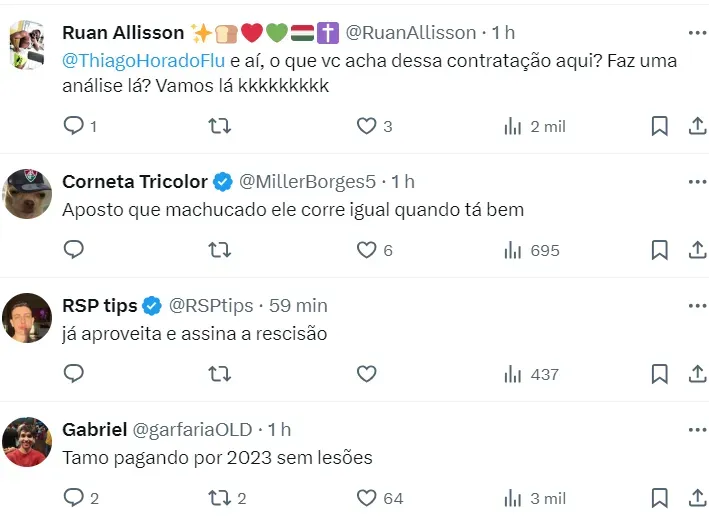The width and height of the screenshot is (709, 519).
Task: Share Corneta Tricolor's tweet
Action: point(697,250)
